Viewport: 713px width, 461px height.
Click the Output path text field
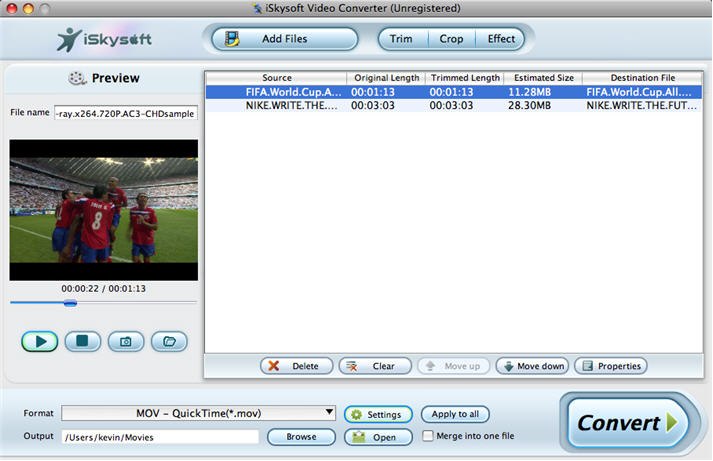[160, 437]
